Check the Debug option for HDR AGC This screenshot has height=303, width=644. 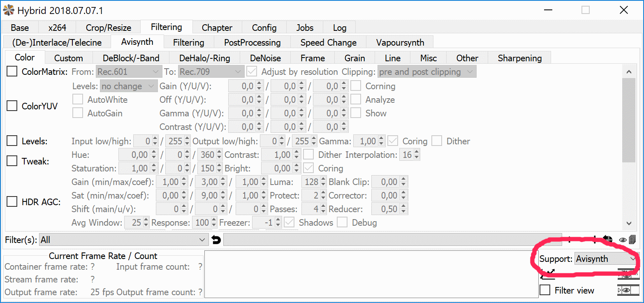point(342,222)
